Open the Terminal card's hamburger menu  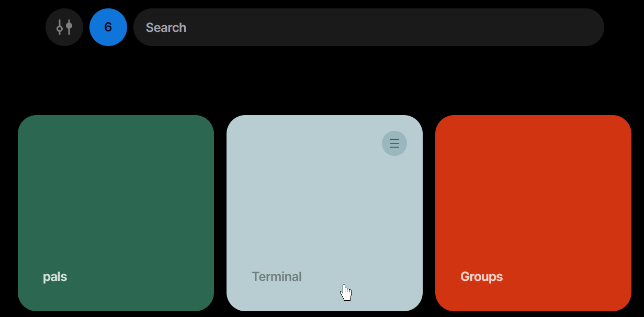pyautogui.click(x=394, y=143)
